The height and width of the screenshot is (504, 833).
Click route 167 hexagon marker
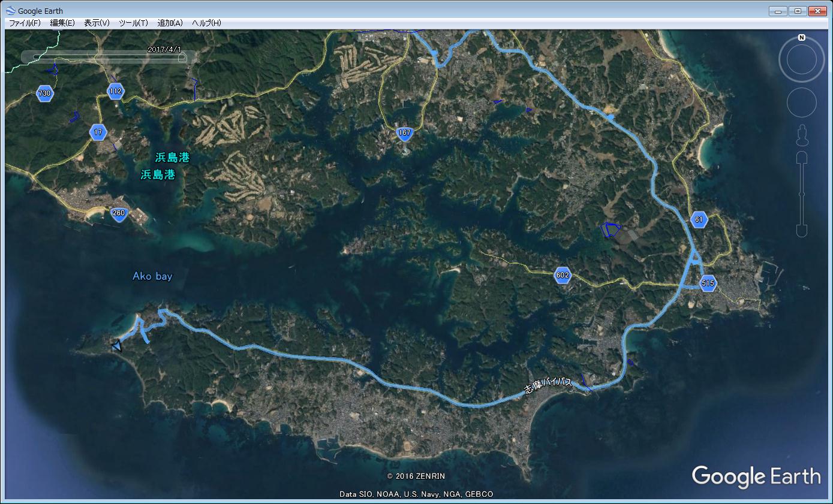point(405,134)
